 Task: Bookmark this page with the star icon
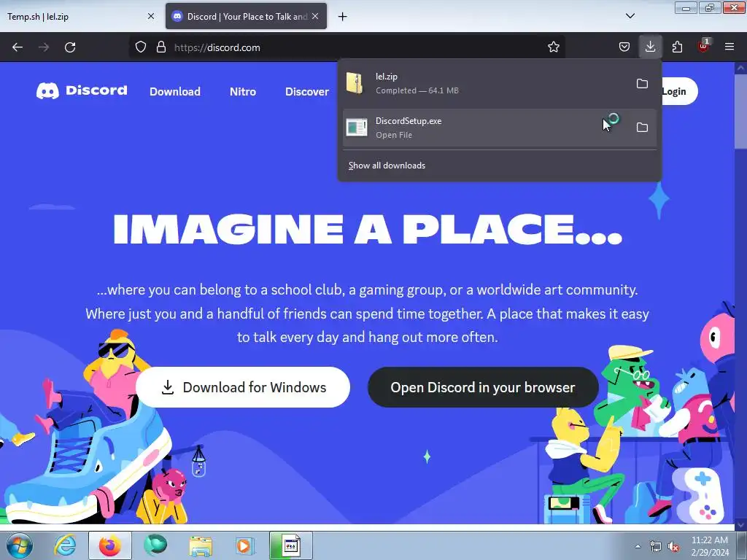[x=553, y=47]
